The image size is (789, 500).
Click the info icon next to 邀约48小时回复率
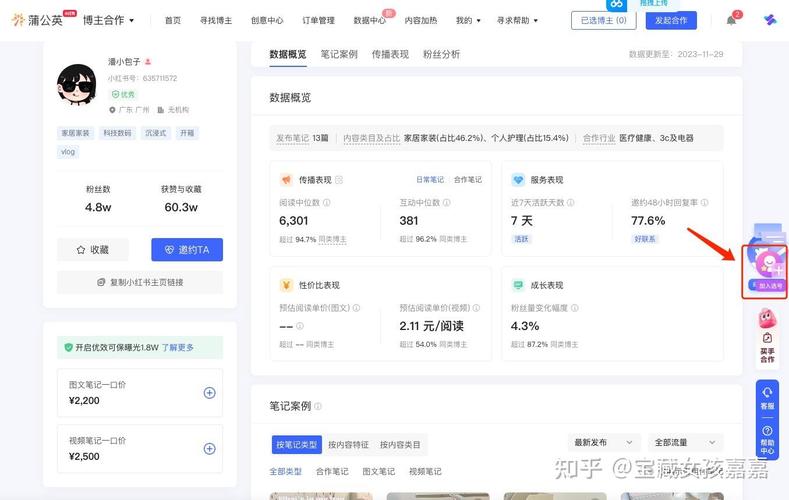[x=704, y=203]
